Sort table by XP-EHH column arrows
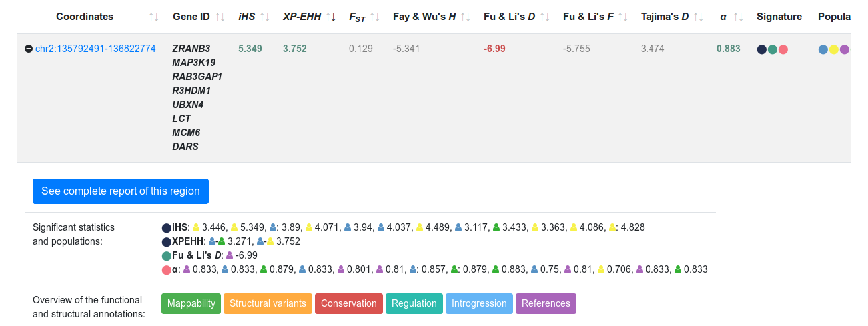Viewport: 868px width, 326px height. (330, 17)
